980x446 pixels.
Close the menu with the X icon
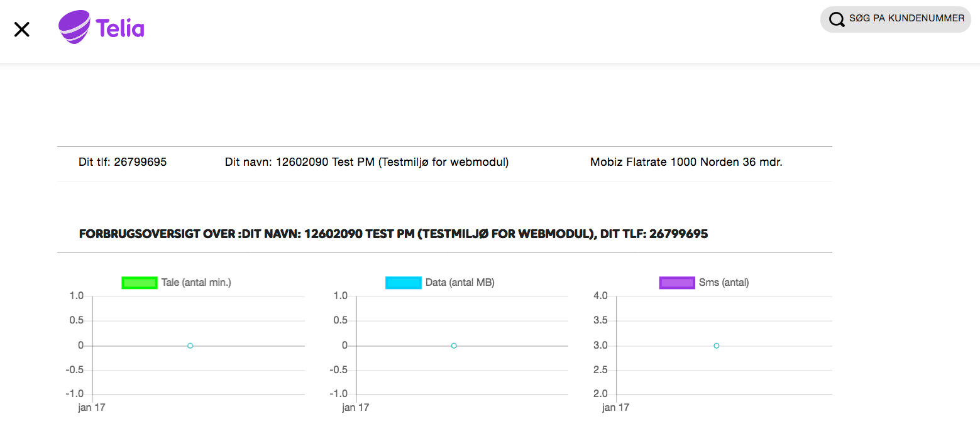22,29
